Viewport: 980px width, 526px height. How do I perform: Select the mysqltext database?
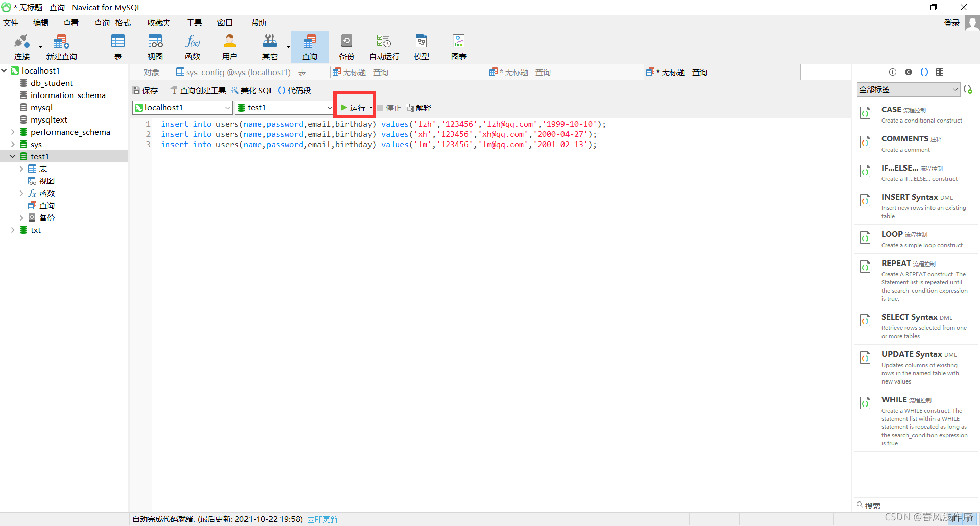coord(49,119)
